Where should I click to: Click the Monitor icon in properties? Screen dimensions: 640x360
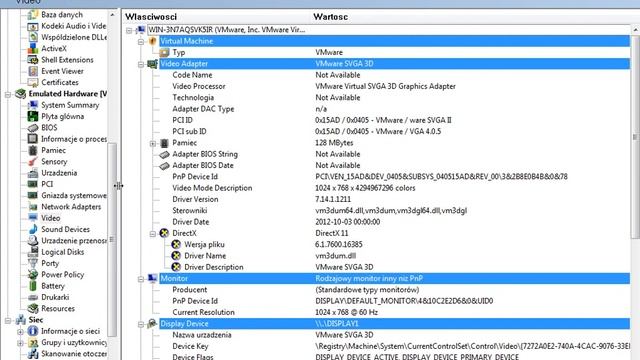[152, 278]
